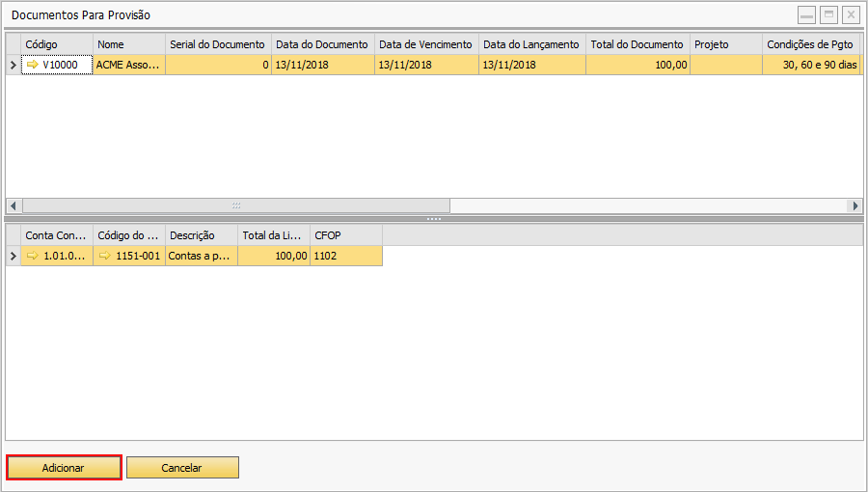Minimize the Documentos Para Provisão window
The height and width of the screenshot is (492, 868).
(806, 14)
